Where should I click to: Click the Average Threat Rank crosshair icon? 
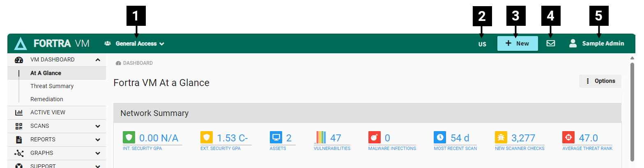(568, 138)
